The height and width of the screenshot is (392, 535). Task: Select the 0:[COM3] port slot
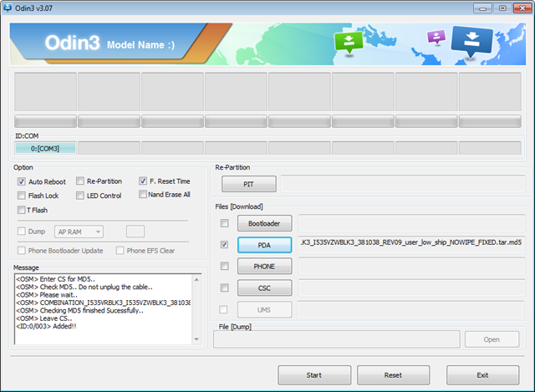[x=45, y=149]
